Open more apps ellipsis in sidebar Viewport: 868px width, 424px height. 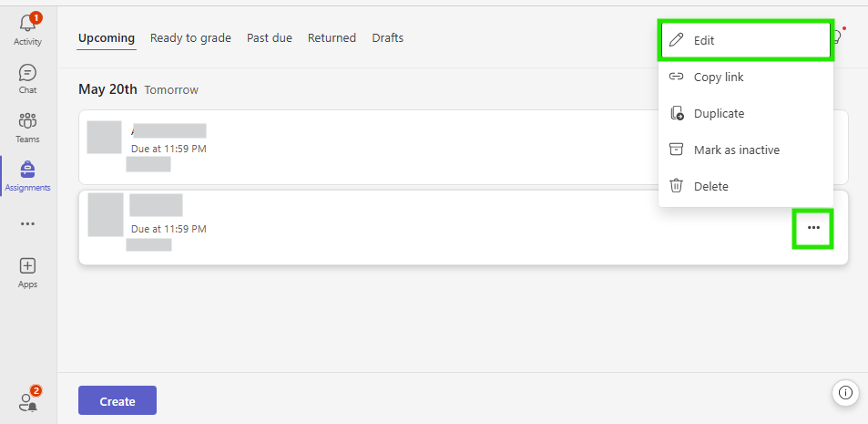coord(27,224)
